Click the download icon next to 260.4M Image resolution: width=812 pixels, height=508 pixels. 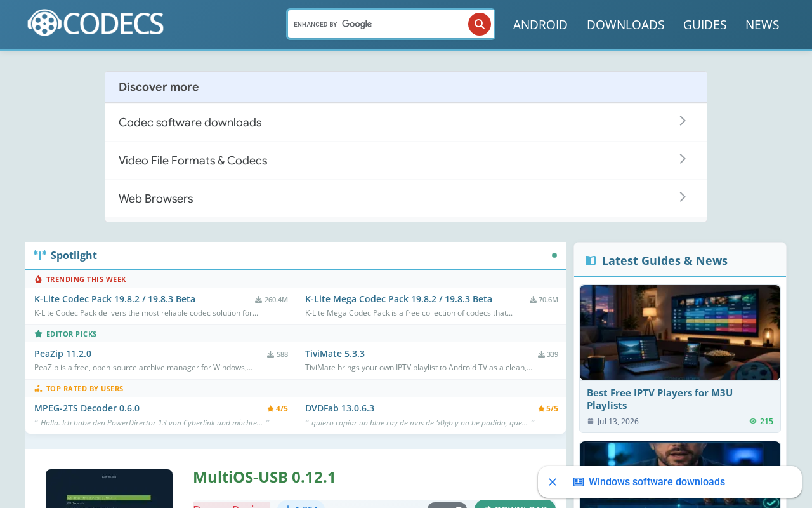point(259,300)
